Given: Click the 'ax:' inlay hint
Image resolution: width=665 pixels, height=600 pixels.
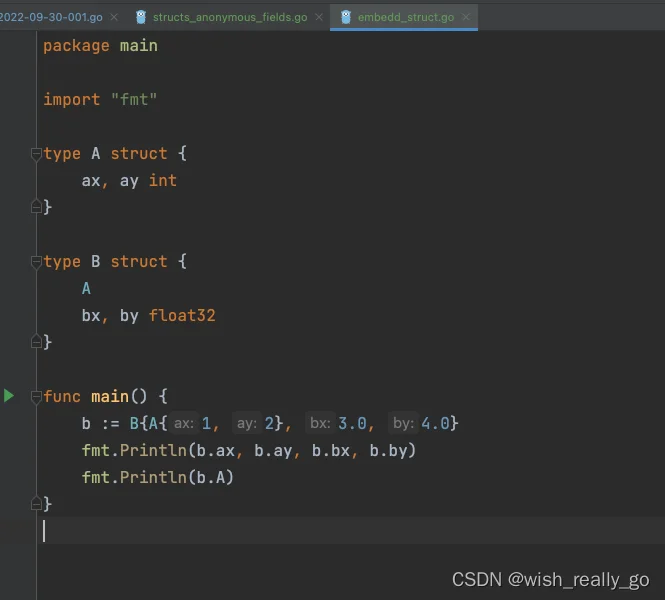Looking at the screenshot, I should coord(184,423).
